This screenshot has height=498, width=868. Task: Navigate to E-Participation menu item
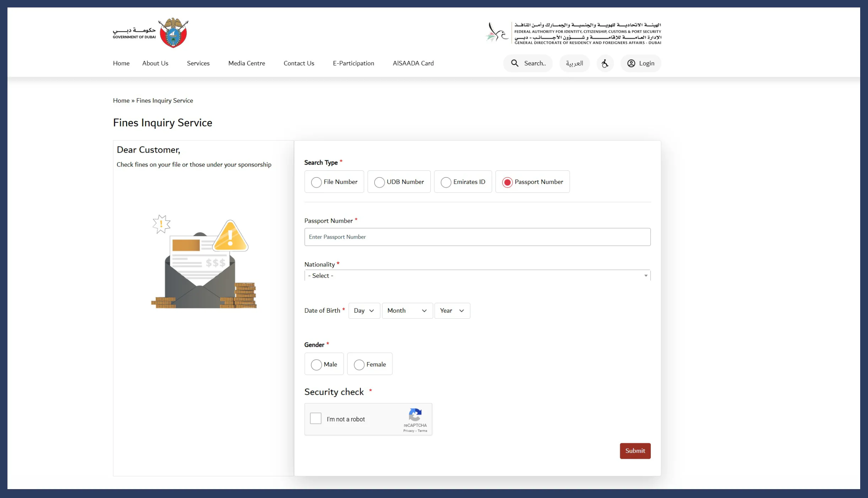[x=353, y=63]
